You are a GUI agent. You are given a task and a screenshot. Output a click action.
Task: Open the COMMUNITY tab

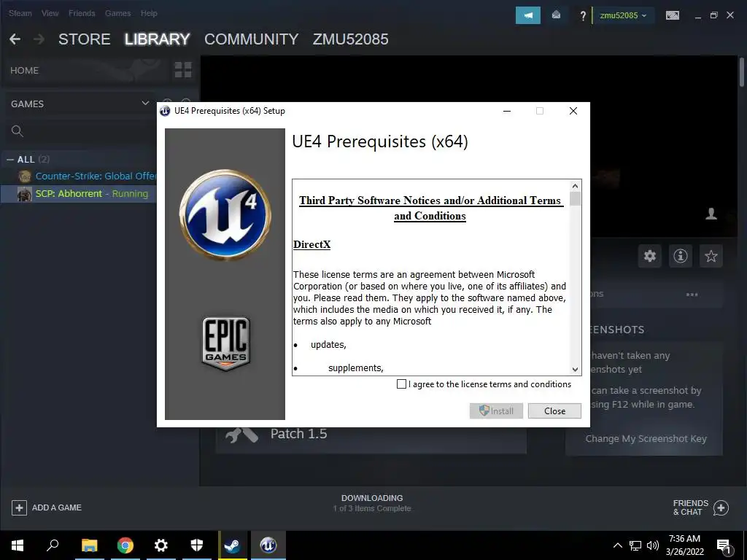click(x=252, y=39)
